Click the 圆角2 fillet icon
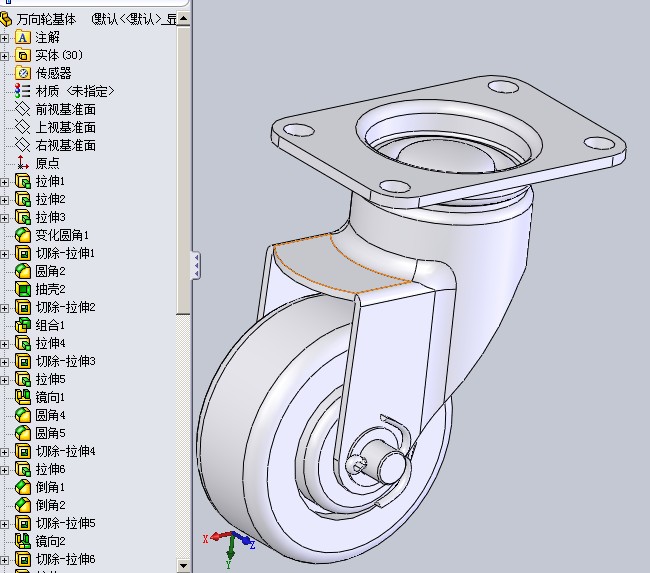Viewport: 650px width, 573px height. (23, 271)
